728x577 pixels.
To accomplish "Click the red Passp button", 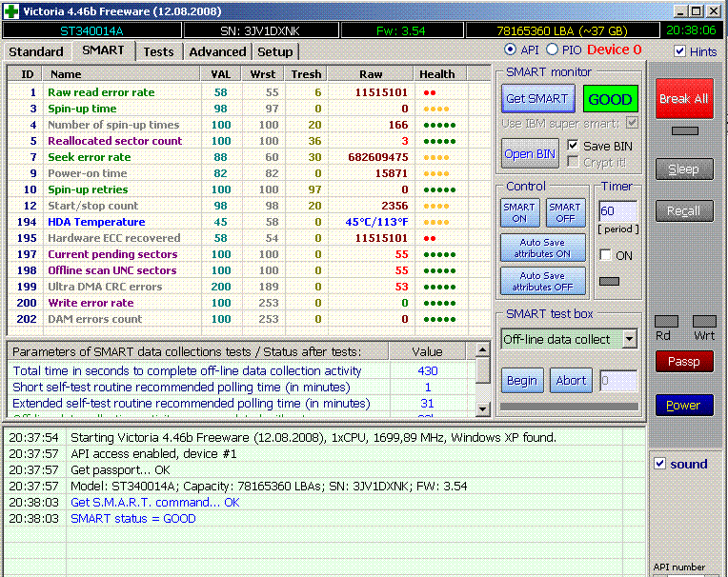I will point(683,361).
